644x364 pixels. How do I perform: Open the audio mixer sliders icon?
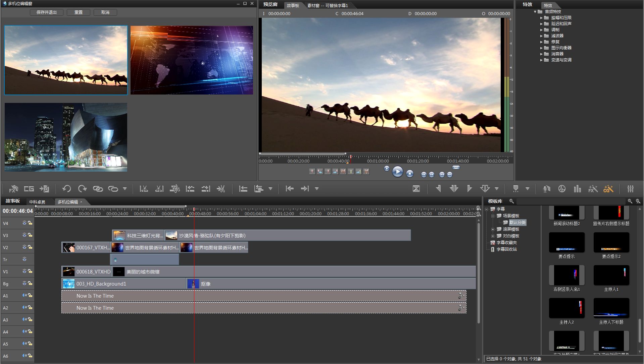[x=630, y=189]
